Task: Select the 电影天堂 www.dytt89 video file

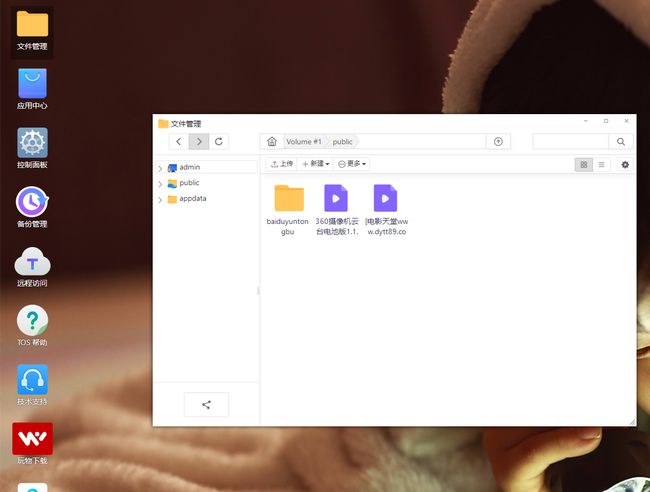Action: [x=386, y=210]
